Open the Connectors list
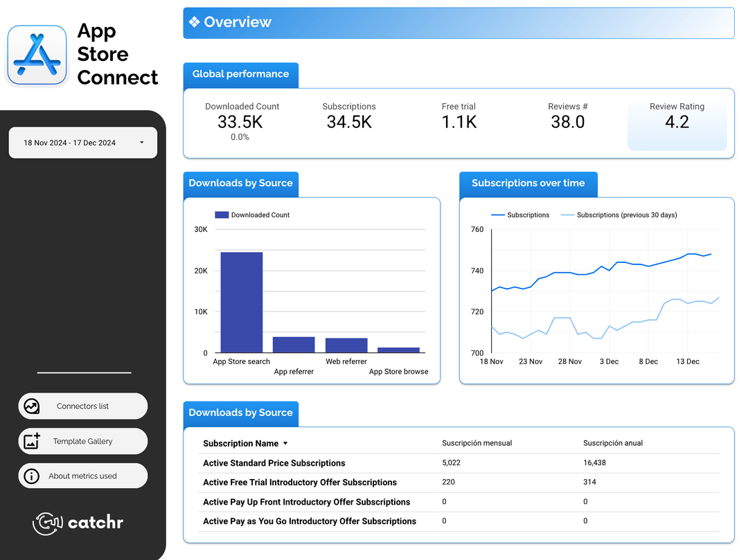Image resolution: width=748 pixels, height=560 pixels. point(82,406)
